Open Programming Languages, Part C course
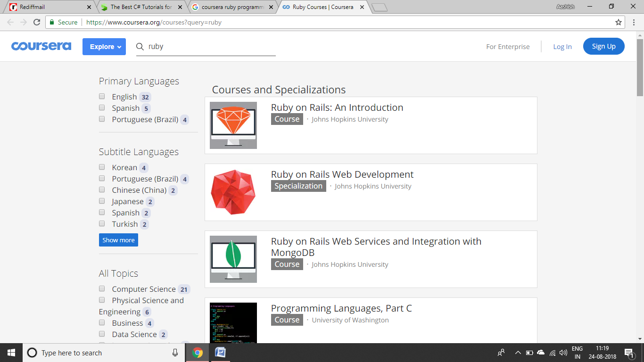The width and height of the screenshot is (644, 362). (341, 308)
